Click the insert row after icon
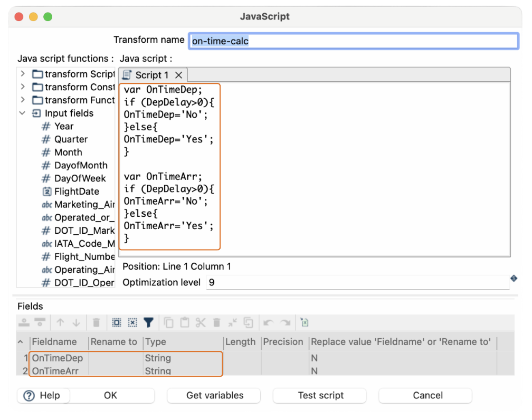The height and width of the screenshot is (420, 532). (x=40, y=322)
